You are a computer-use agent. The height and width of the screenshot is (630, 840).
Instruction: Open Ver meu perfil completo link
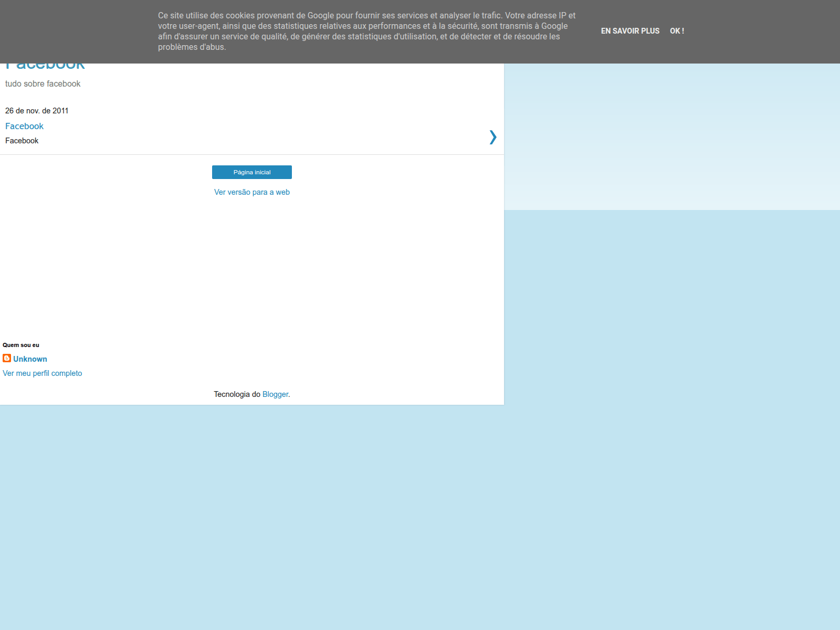click(43, 373)
